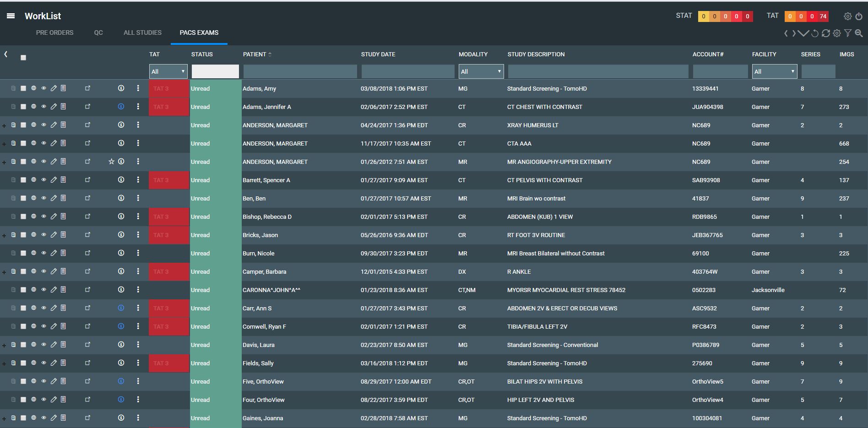Screen dimensions: 868x428
Task: Click the blue info icon for Carr, Ann S
Action: tap(121, 308)
